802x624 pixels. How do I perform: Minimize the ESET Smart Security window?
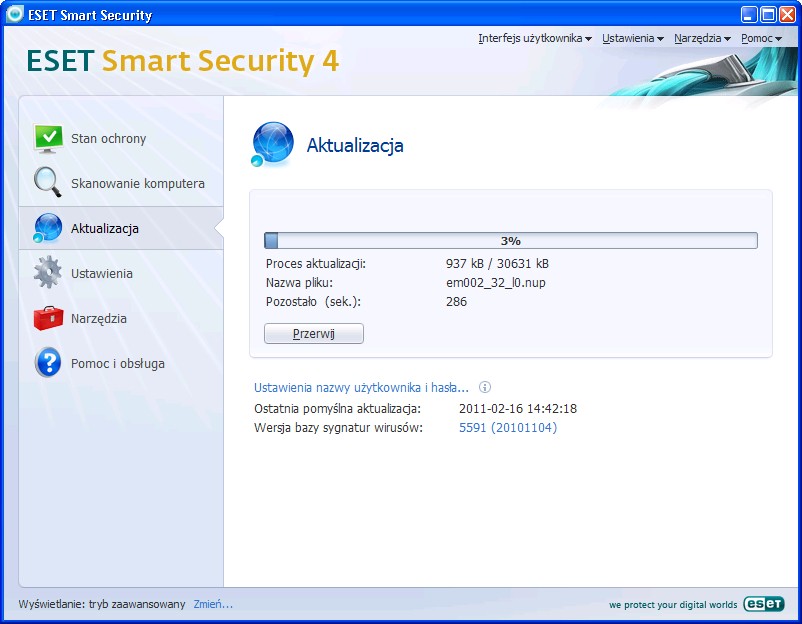[749, 14]
